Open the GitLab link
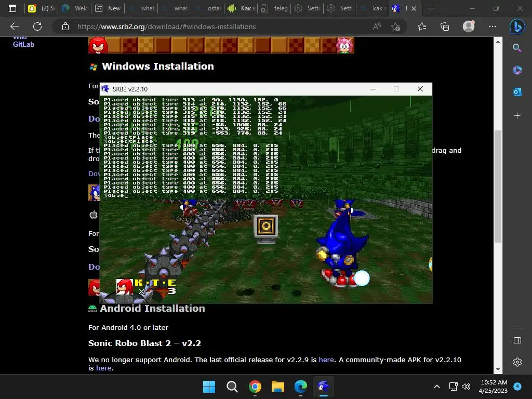 (x=23, y=45)
